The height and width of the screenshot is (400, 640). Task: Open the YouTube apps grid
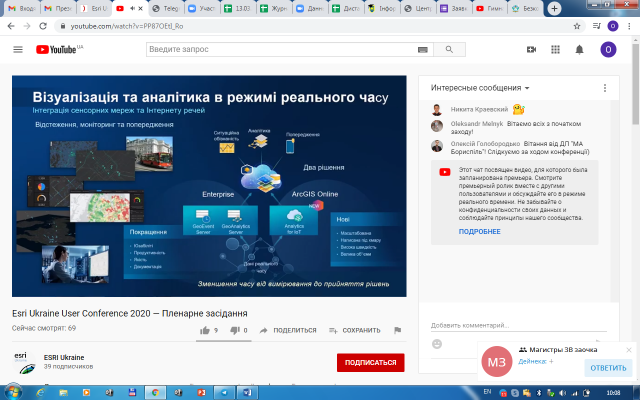[x=555, y=49]
